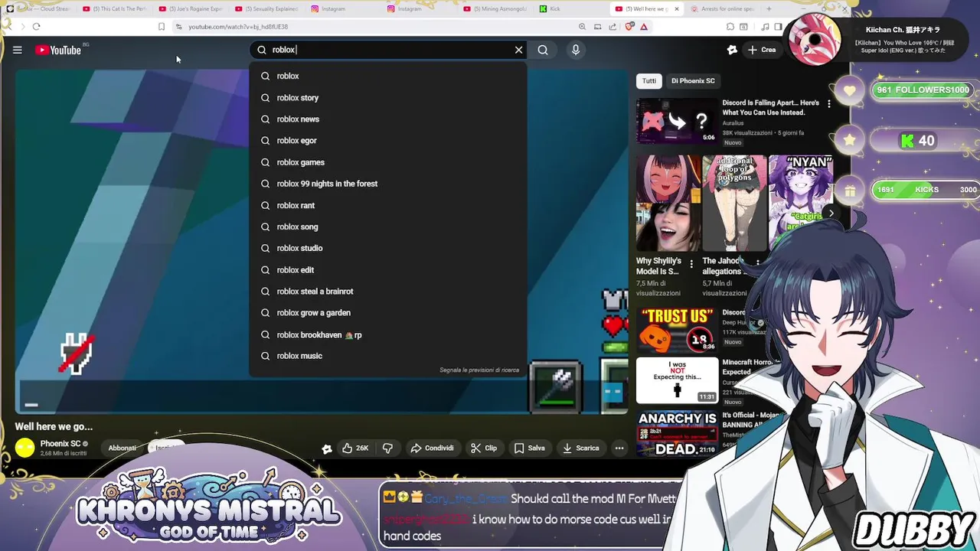The image size is (980, 551).
Task: Open the Crea create menu
Action: point(762,50)
